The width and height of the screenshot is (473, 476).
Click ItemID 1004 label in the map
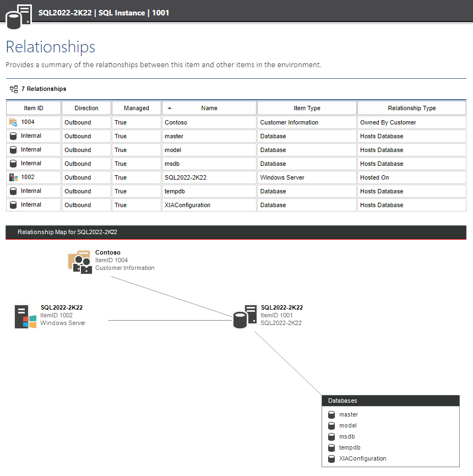click(x=111, y=260)
